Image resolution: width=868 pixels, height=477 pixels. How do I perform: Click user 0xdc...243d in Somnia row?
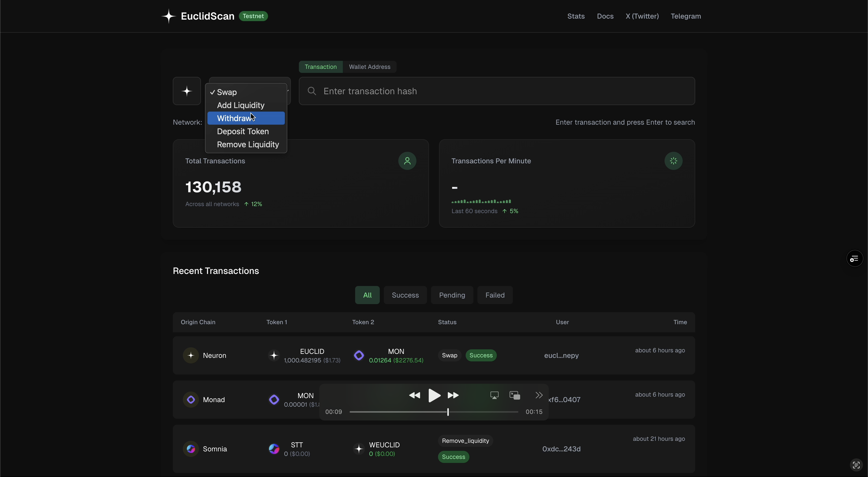[561, 449]
